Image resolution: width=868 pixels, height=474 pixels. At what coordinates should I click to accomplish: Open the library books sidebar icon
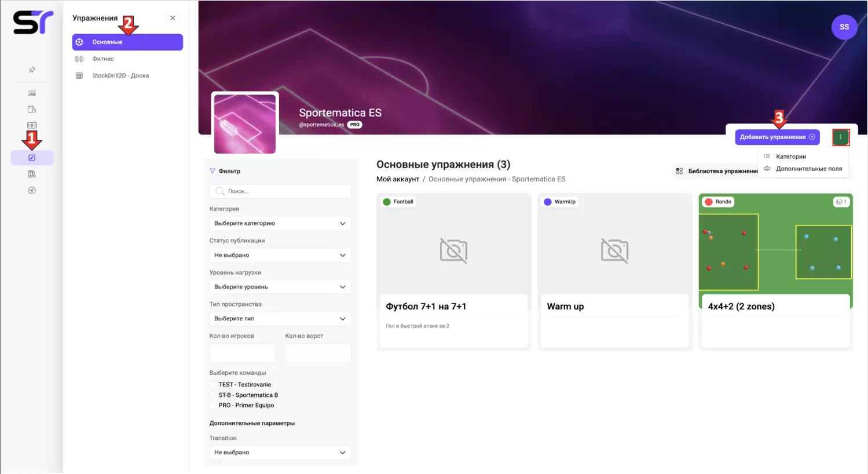tap(32, 174)
